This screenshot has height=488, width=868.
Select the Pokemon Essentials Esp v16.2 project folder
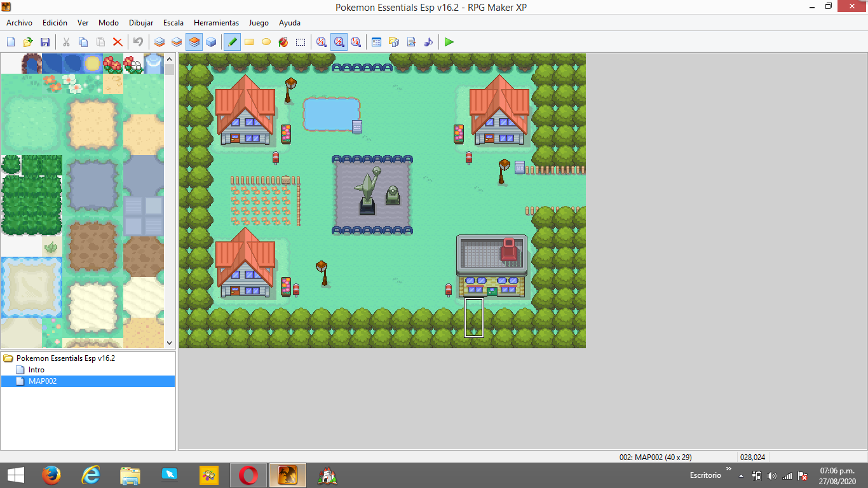(x=65, y=358)
